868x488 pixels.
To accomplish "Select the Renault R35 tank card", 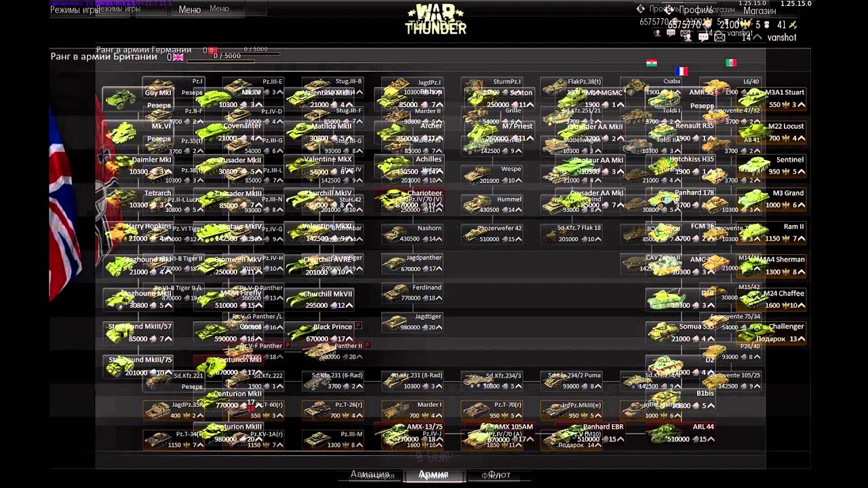I will (x=680, y=132).
